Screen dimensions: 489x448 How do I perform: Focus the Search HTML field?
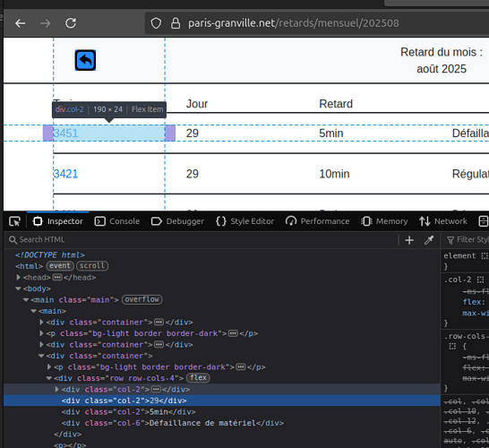point(202,239)
